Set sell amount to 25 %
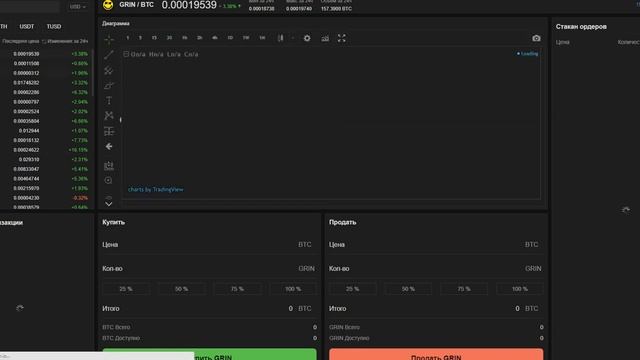Viewport: 640px width, 360px height. [x=353, y=289]
